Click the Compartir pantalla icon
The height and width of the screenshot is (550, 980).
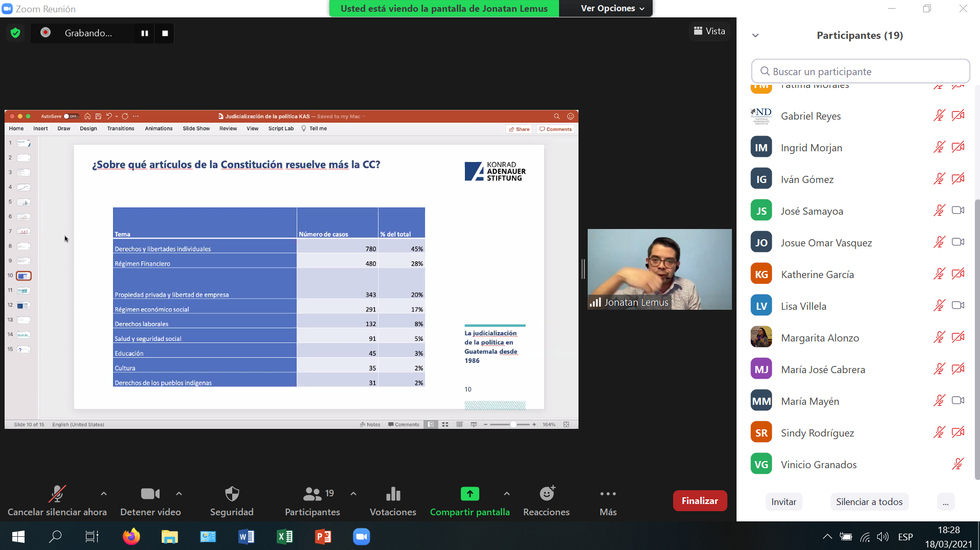click(x=470, y=494)
